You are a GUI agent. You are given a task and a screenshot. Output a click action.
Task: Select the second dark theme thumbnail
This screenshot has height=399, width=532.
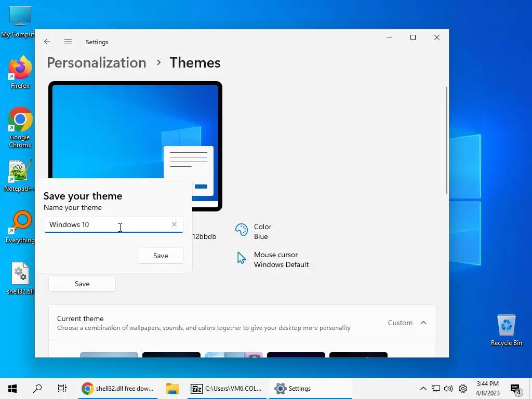coord(171,354)
